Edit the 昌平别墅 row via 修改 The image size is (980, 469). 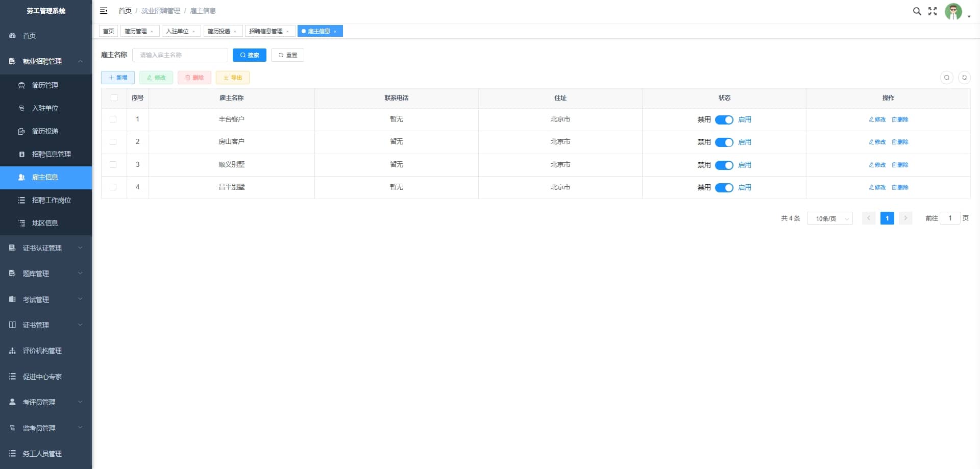(x=877, y=187)
